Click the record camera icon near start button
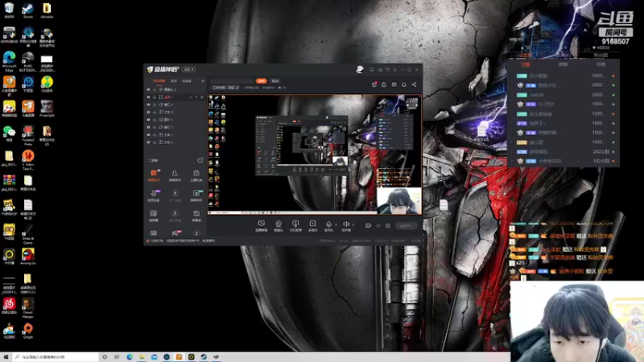The height and width of the screenshot is (362, 644). (x=368, y=225)
